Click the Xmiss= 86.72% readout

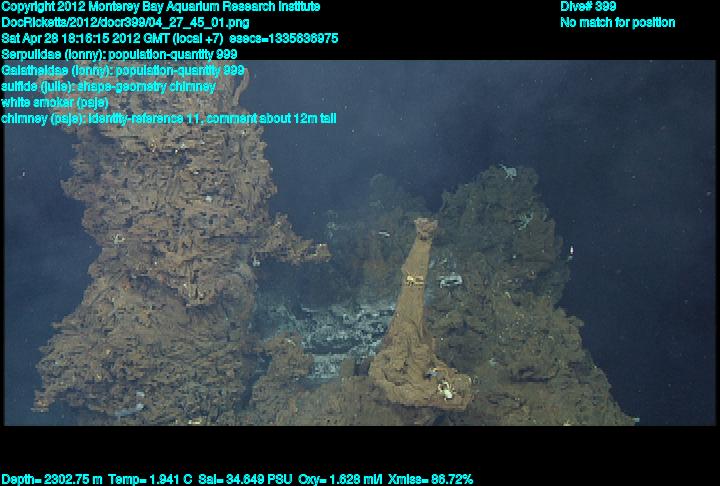(430, 480)
